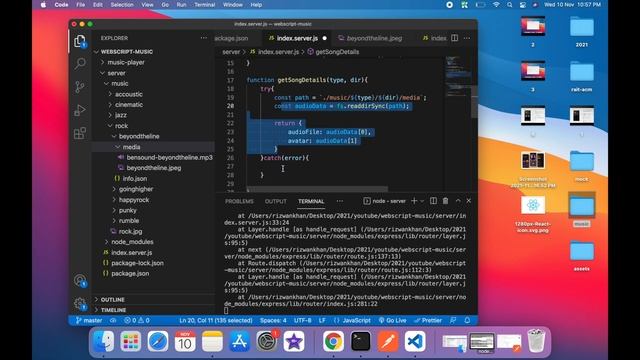Open Launchpad from the Dock
Viewport: 640px width, 360px height.
131,341
